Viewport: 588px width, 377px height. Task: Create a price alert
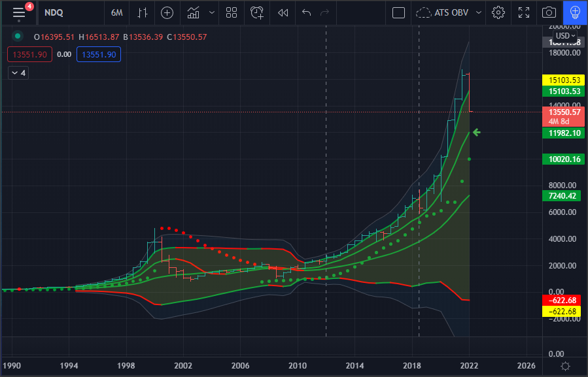click(x=257, y=13)
